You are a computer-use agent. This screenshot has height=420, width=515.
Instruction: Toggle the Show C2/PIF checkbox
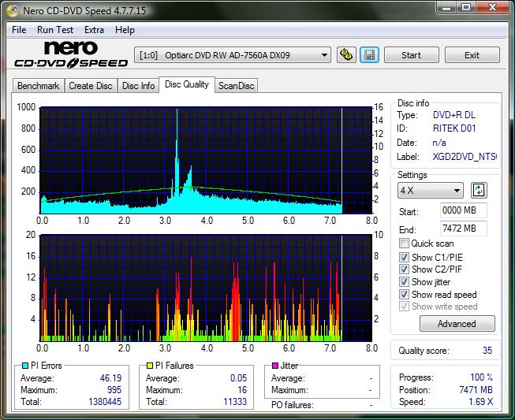(x=405, y=269)
